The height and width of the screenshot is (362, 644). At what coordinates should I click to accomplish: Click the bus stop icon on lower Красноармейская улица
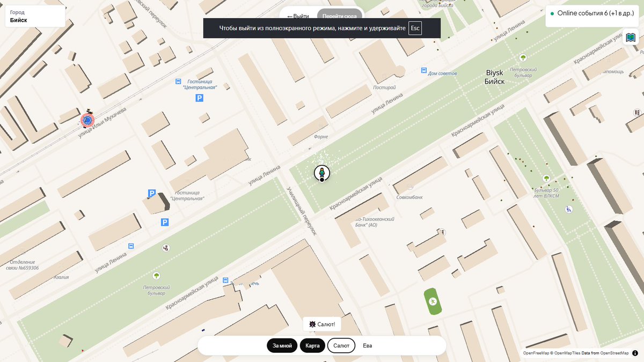coord(225,280)
